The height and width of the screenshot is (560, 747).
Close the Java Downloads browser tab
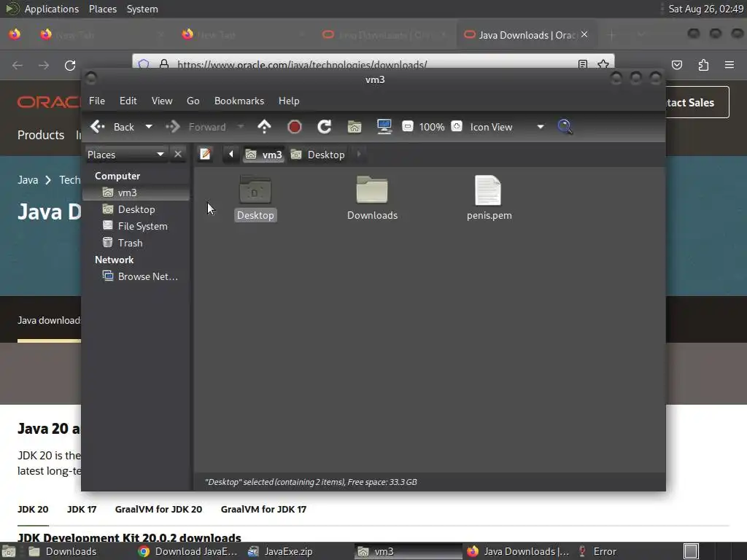(x=584, y=35)
